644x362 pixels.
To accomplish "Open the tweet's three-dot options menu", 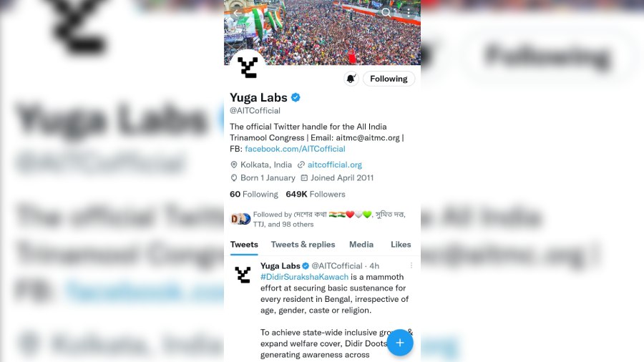I will tap(411, 265).
